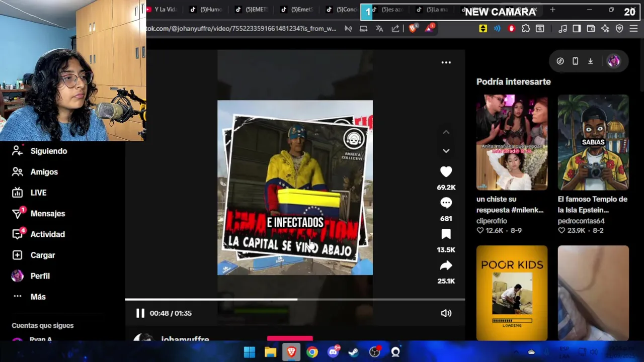The image size is (644, 362).
Task: Go to previous video with up chevron
Action: [446, 132]
